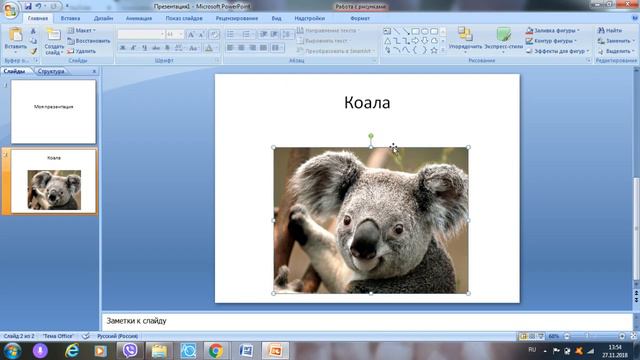Clear all formatting icon in Шрифт group
Image resolution: width=640 pixels, height=360 pixels.
coord(214,35)
